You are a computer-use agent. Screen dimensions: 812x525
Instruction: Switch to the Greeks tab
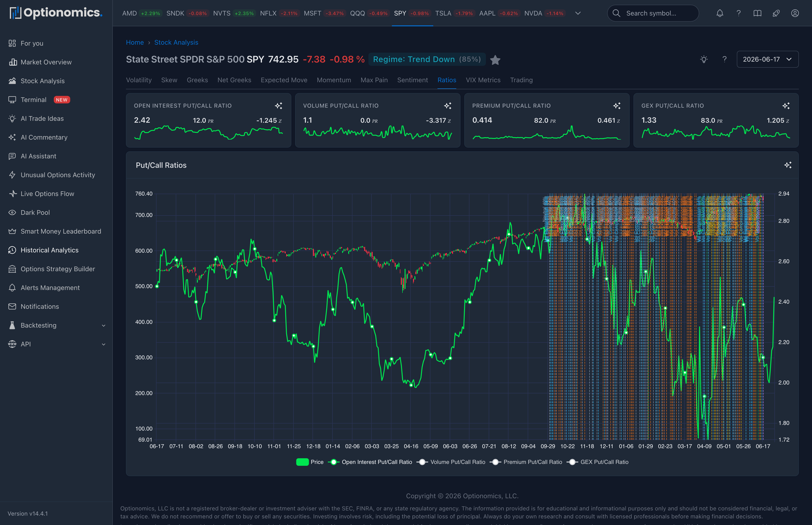click(197, 80)
